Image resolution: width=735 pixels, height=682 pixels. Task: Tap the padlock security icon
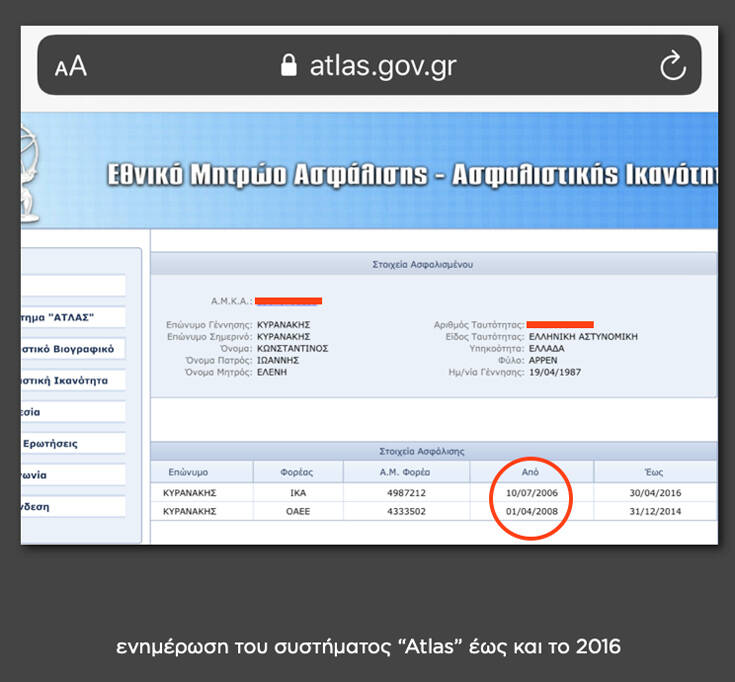[289, 66]
